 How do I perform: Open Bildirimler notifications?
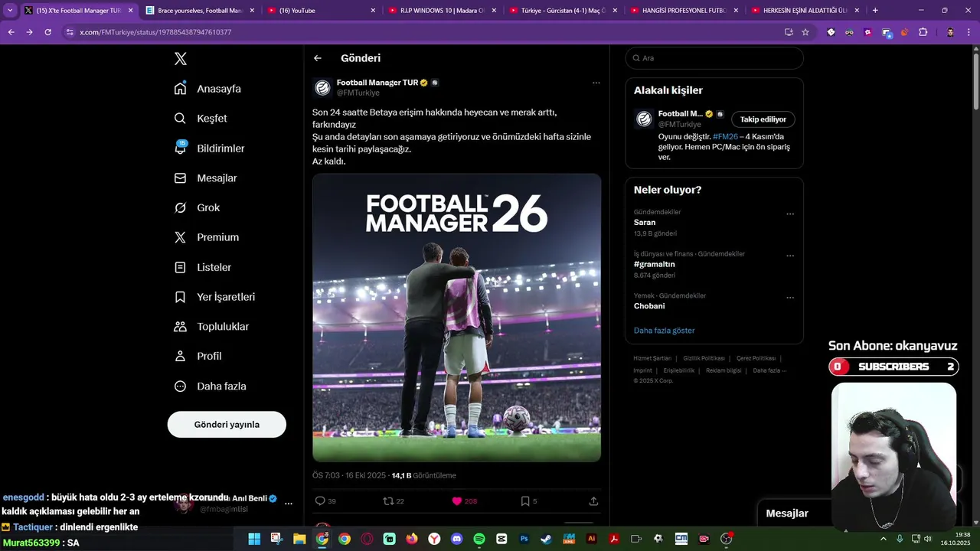click(x=209, y=148)
